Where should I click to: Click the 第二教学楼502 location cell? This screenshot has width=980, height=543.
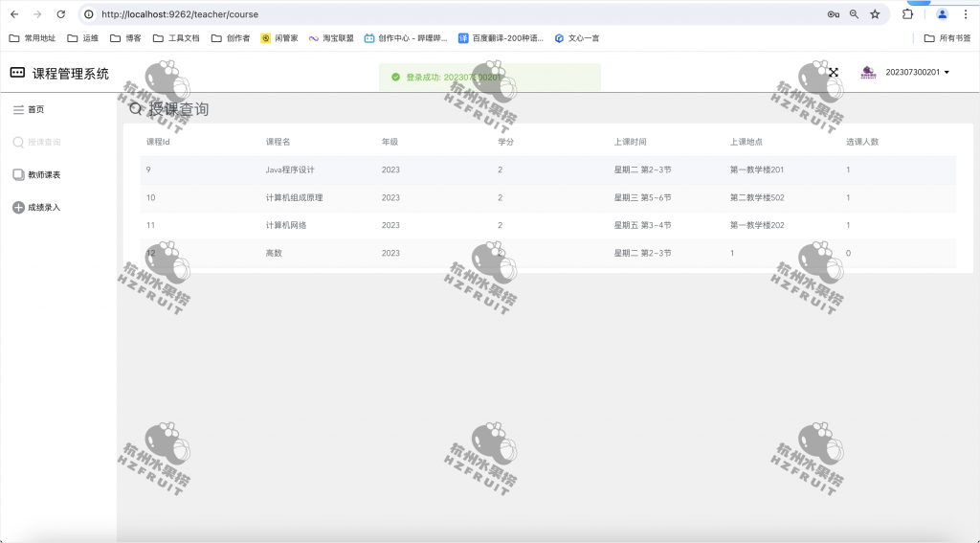(x=757, y=197)
